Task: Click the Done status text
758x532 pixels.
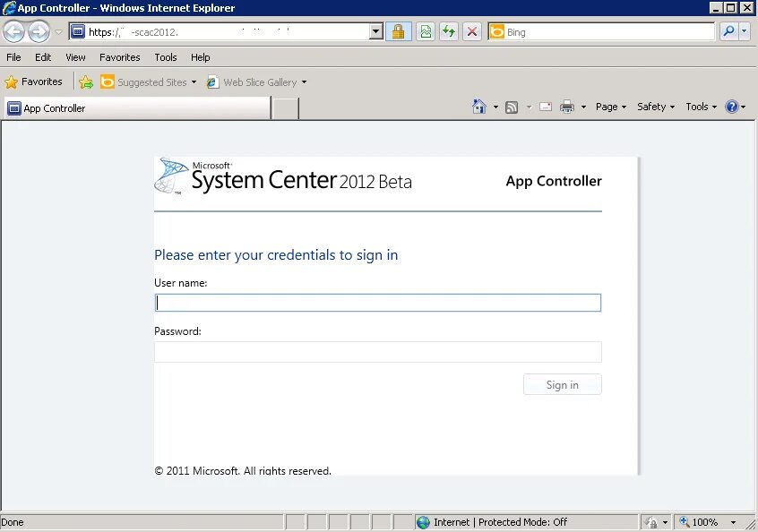Action: (13, 522)
